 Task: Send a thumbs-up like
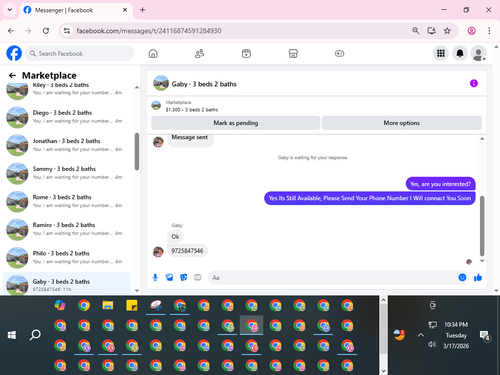coord(478,277)
